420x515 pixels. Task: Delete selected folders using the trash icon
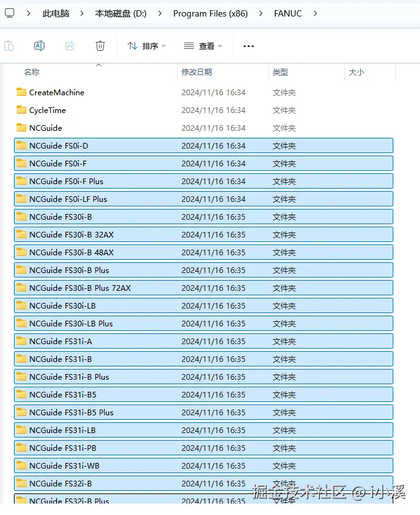tap(100, 46)
